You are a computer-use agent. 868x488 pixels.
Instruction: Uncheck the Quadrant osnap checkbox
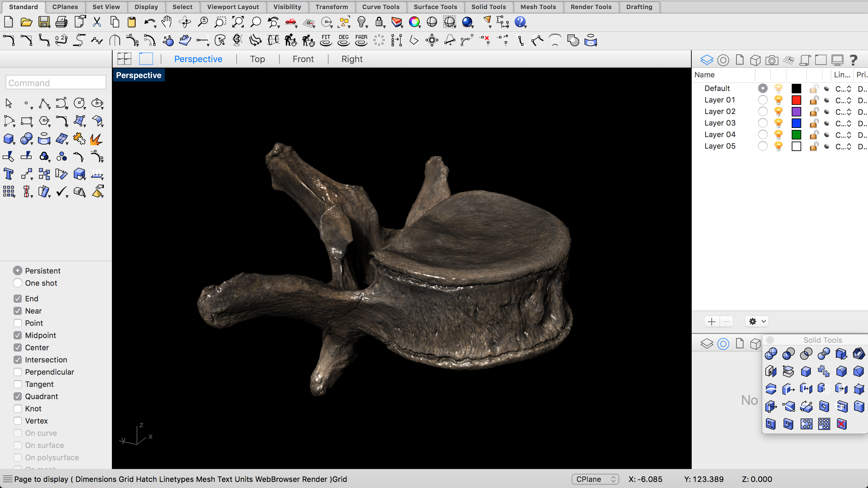[18, 396]
